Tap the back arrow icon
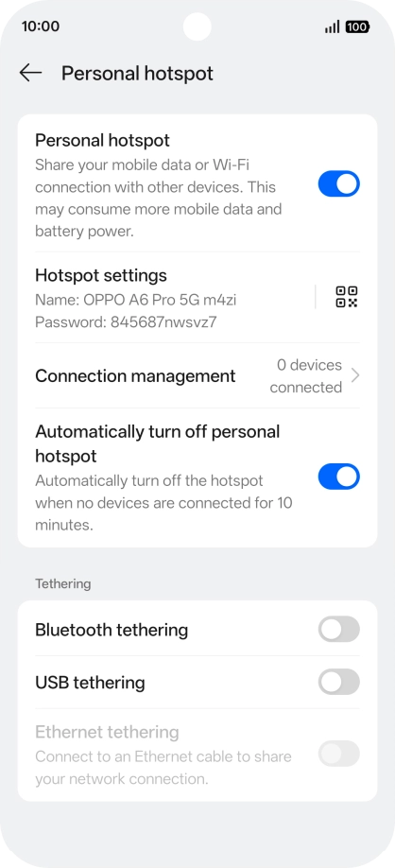Screen dimensions: 395x868 pos(30,73)
